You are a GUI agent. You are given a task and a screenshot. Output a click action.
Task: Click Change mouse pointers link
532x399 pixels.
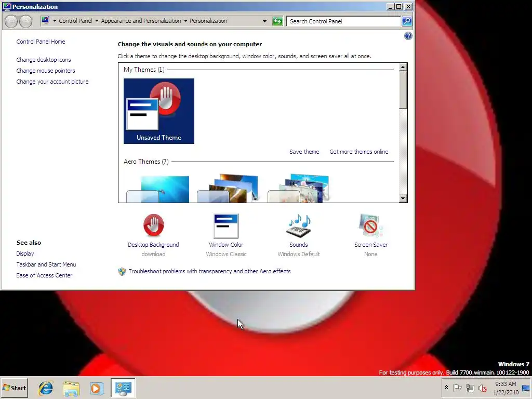click(46, 71)
